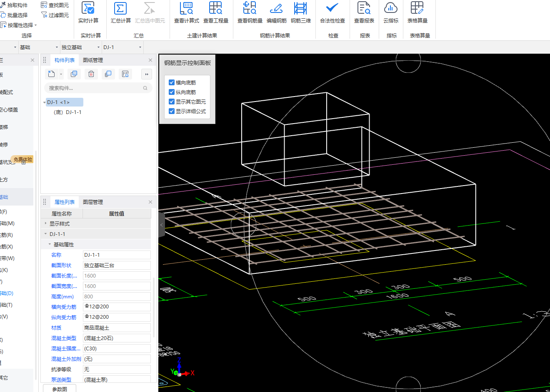The width and height of the screenshot is (550, 392).
Task: Collapse the DJ-1 <1> tree node
Action: (x=44, y=102)
